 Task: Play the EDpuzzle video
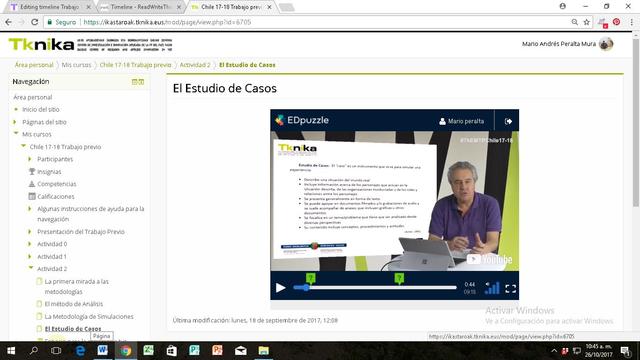point(280,288)
